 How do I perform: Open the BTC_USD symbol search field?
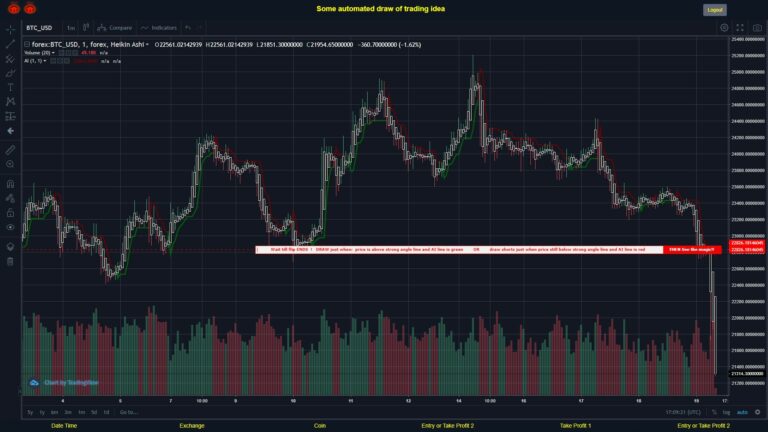point(39,28)
